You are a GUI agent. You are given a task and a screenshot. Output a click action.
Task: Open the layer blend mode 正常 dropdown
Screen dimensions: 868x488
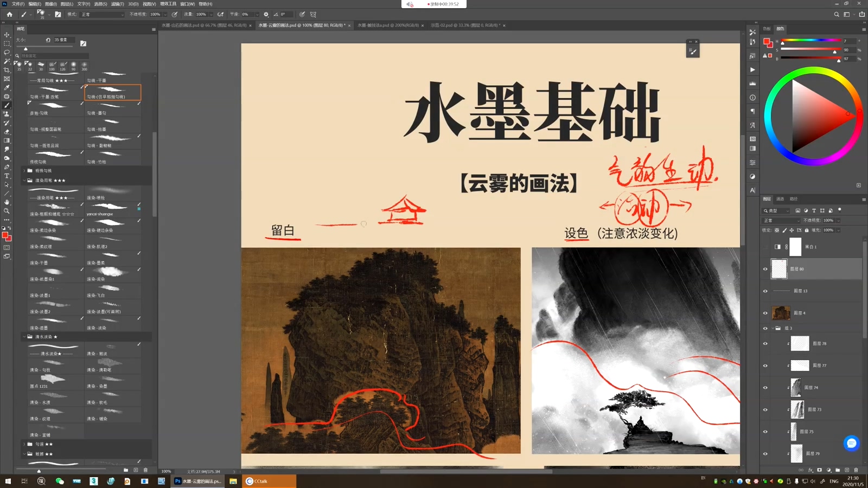tap(781, 221)
